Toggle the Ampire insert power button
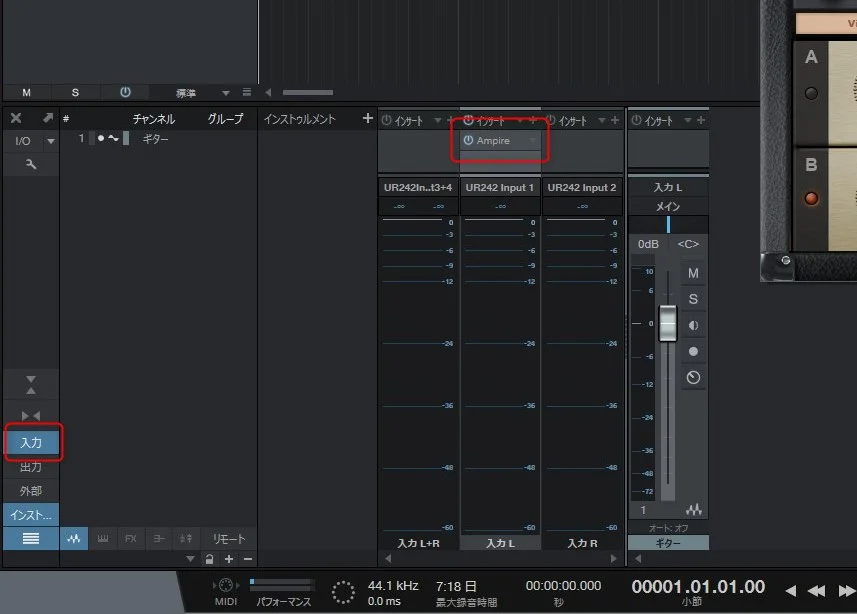 (x=468, y=141)
